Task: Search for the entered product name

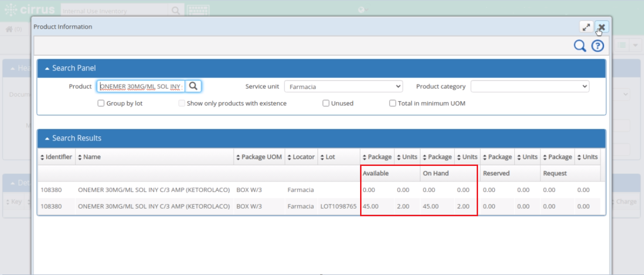Action: pyautogui.click(x=193, y=86)
